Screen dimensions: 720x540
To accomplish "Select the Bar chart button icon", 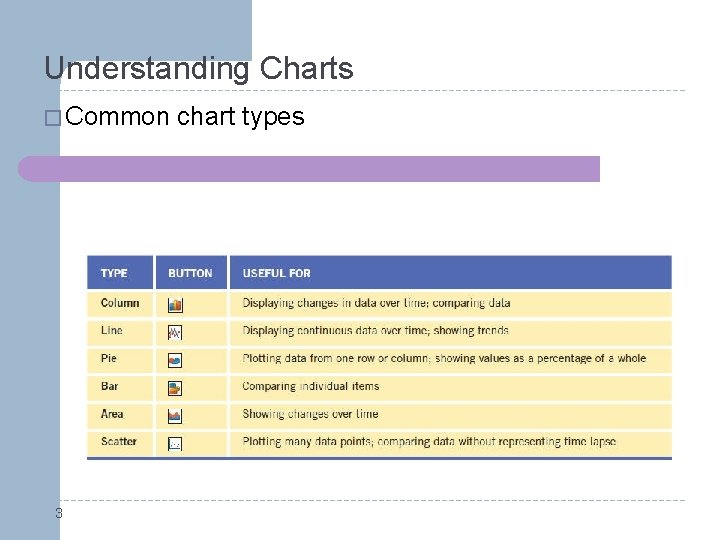I will click(175, 387).
